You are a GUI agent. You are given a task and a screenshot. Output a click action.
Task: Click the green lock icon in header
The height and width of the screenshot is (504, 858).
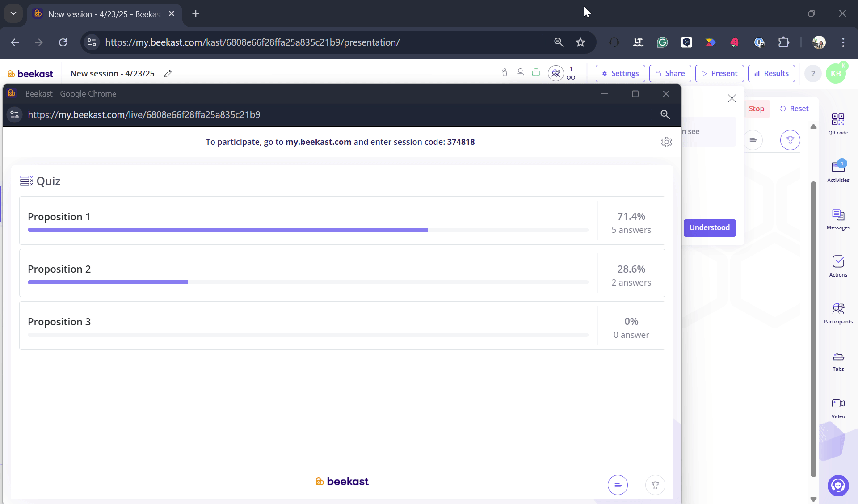coord(536,72)
